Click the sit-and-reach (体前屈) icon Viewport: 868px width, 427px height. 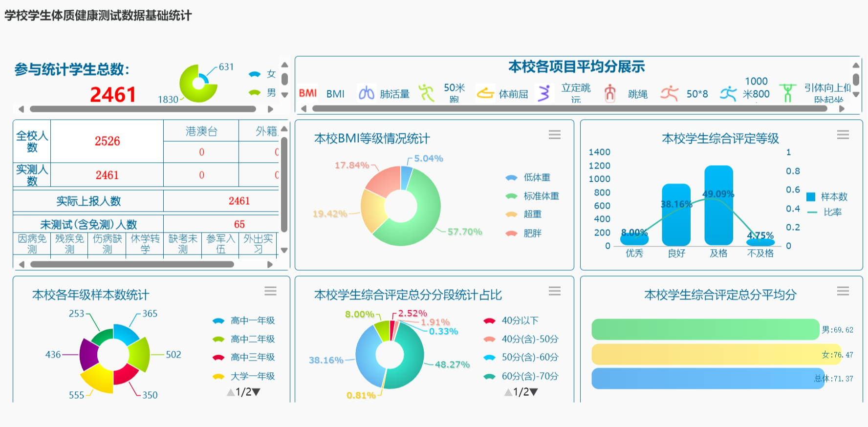(x=485, y=93)
